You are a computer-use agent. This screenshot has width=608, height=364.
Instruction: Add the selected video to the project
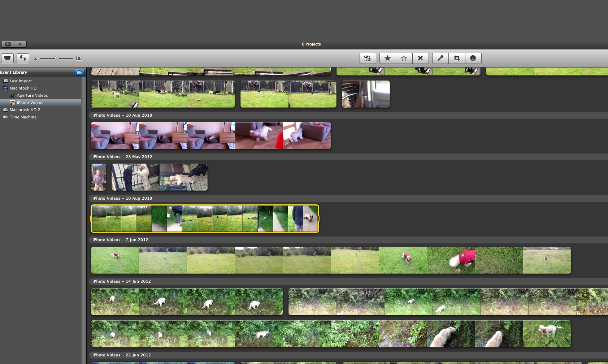pos(368,58)
